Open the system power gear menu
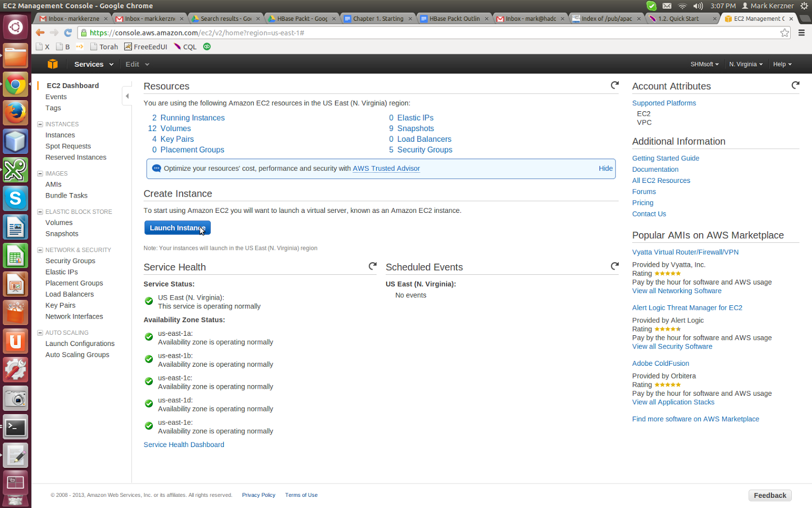 click(x=804, y=6)
